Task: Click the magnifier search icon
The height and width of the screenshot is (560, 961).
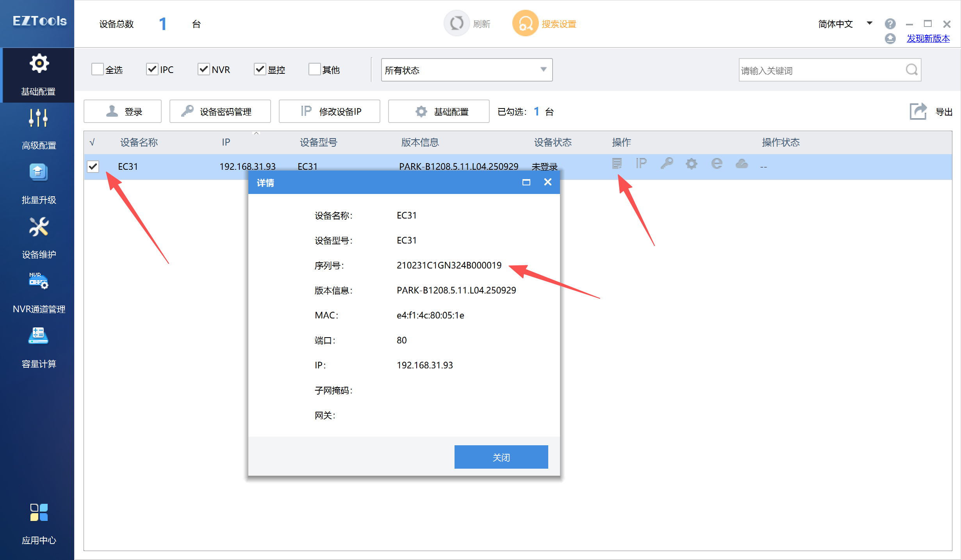Action: pyautogui.click(x=912, y=70)
